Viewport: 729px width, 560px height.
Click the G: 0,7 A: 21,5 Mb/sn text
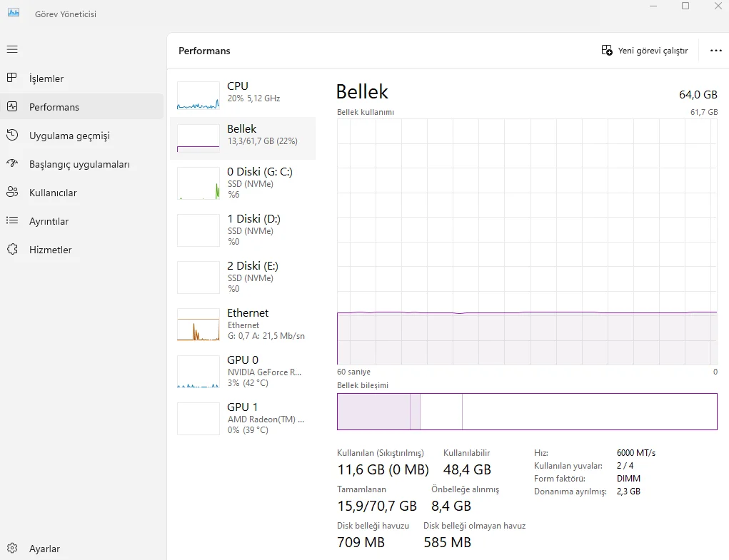pyautogui.click(x=266, y=336)
